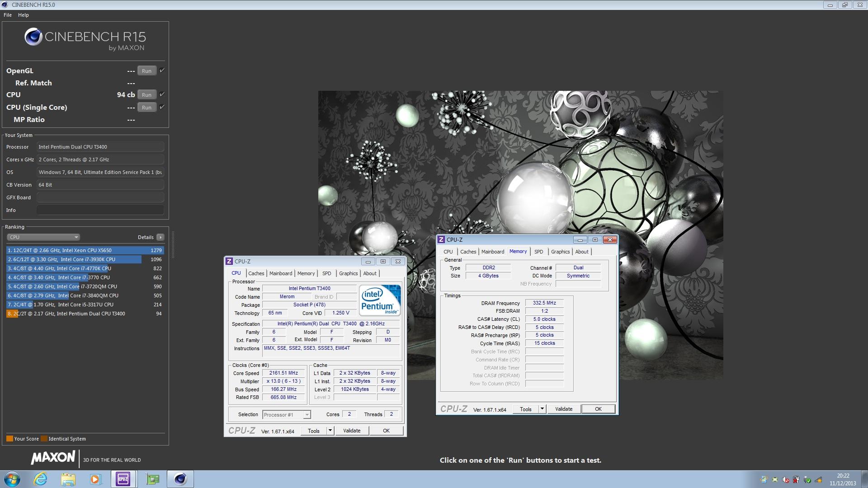
Task: Click the Identical System brown legend swatch
Action: (x=44, y=439)
